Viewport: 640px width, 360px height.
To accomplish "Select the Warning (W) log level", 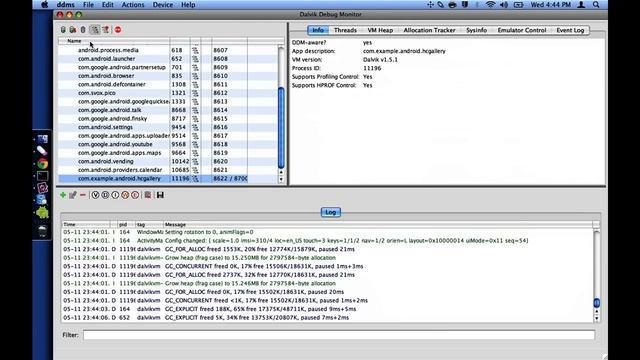I will [x=125, y=195].
